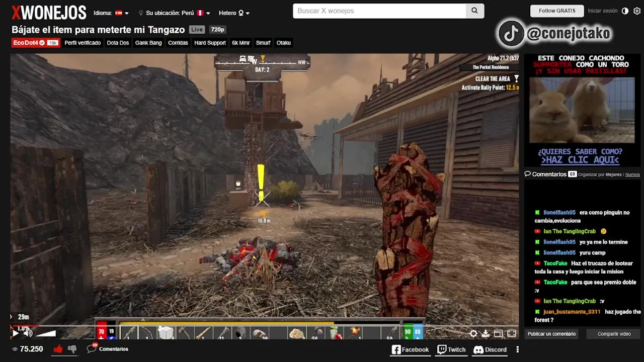Click the rabbit advertisement image
Image resolution: width=644 pixels, height=362 pixels.
582,110
